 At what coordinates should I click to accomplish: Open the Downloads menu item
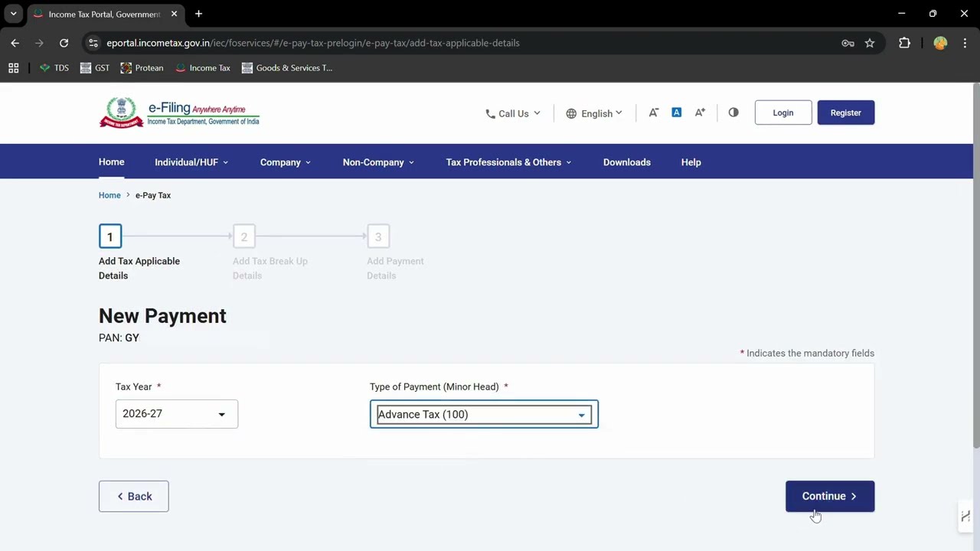tap(626, 162)
